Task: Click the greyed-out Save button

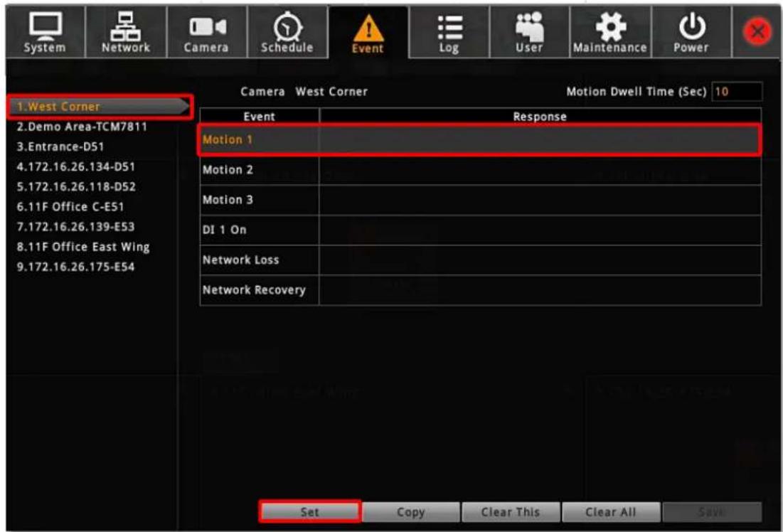Action: tap(712, 512)
